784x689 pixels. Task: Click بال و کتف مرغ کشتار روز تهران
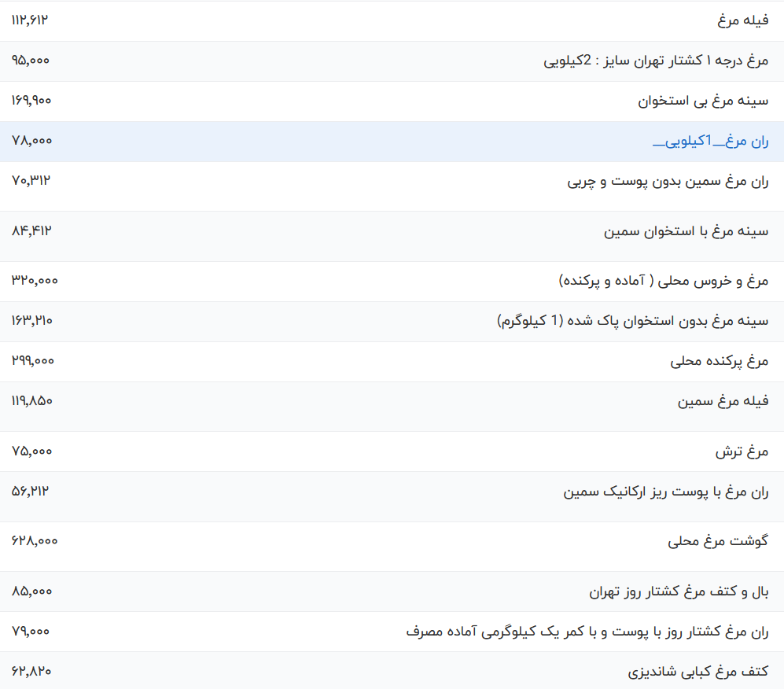point(678,591)
